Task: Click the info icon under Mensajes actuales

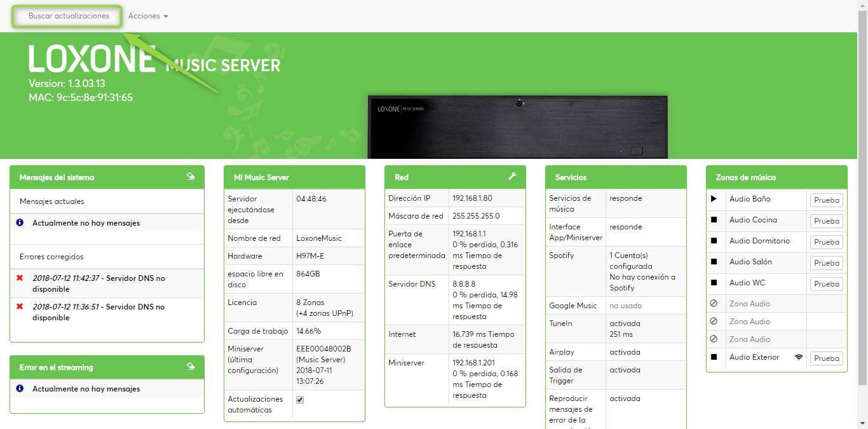Action: point(20,223)
